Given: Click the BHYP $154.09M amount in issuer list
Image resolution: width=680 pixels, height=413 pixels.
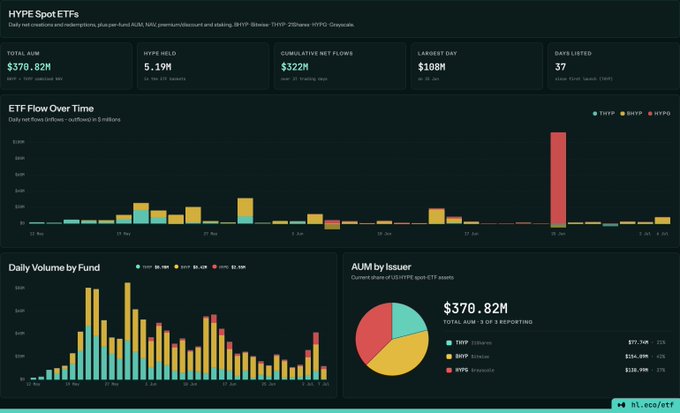Looking at the screenshot, I should (637, 357).
